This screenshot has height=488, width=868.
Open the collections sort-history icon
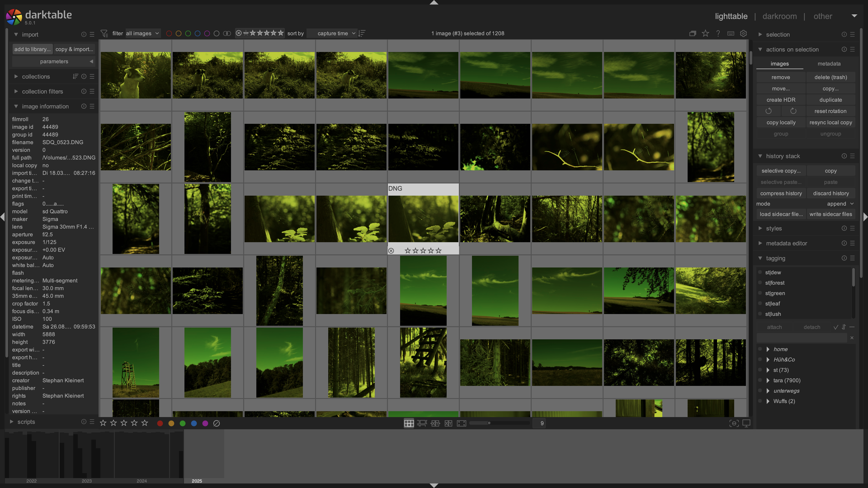[x=75, y=76]
